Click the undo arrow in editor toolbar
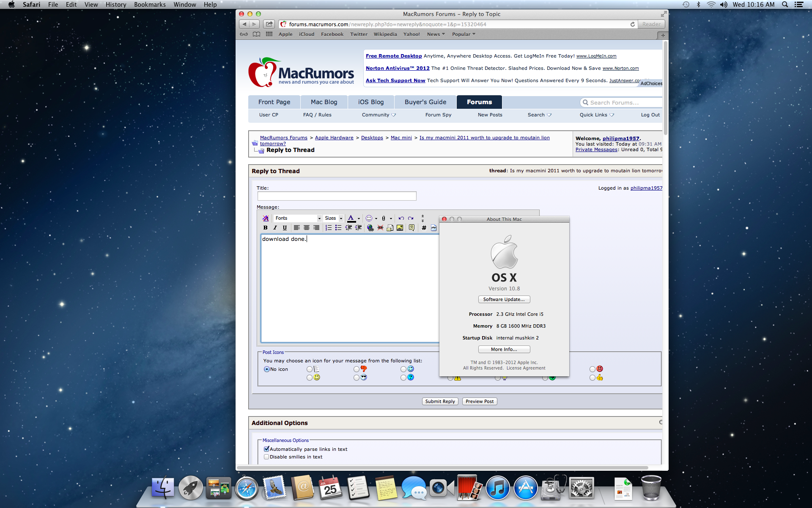This screenshot has width=812, height=508. (x=401, y=218)
